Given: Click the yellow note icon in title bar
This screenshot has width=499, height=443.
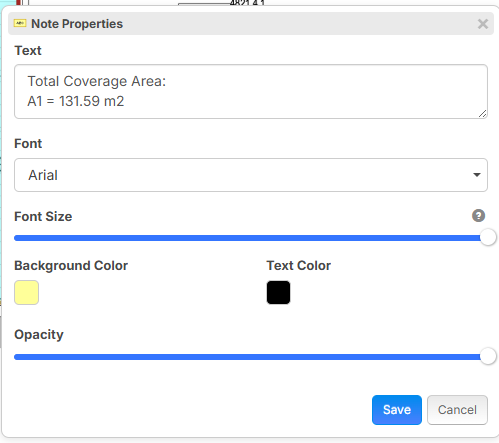Looking at the screenshot, I should pos(20,23).
